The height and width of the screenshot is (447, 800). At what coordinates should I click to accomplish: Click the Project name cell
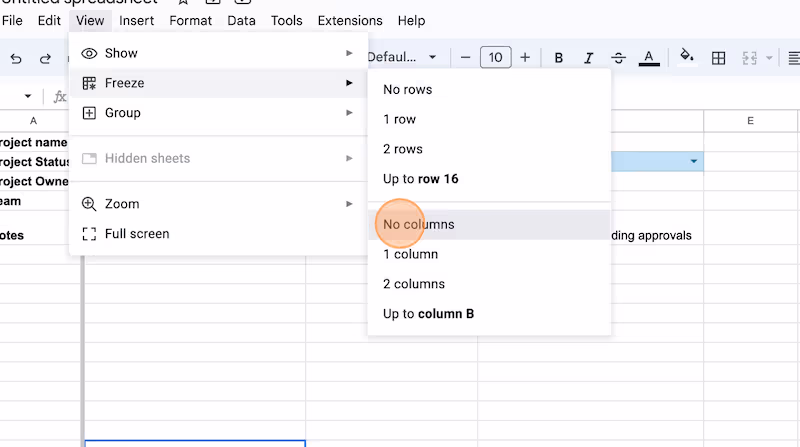point(34,142)
